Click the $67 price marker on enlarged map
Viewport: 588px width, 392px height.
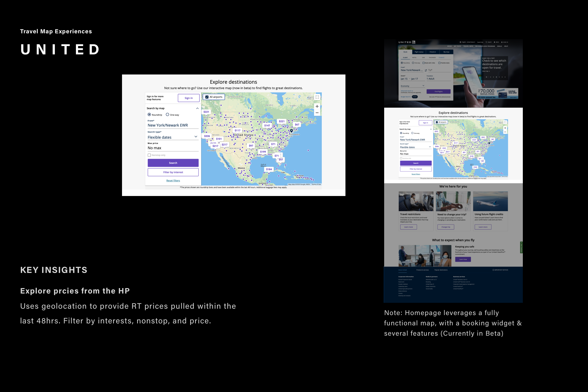point(297,124)
